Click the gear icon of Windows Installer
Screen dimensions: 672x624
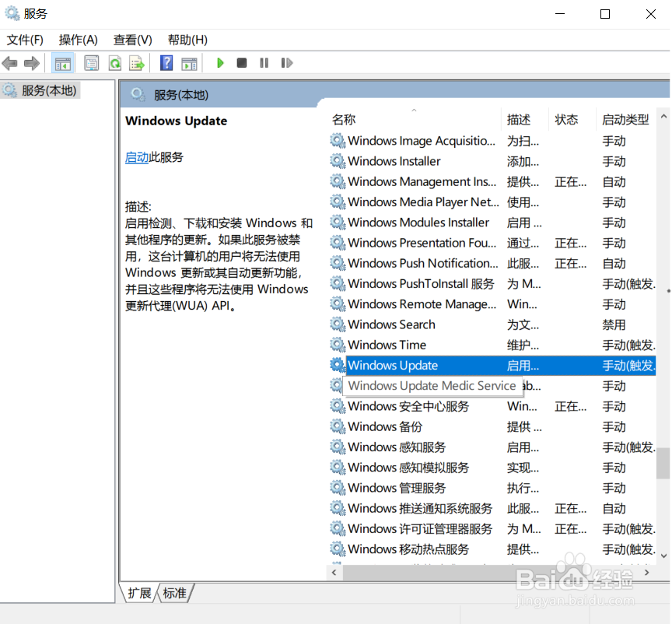point(338,161)
